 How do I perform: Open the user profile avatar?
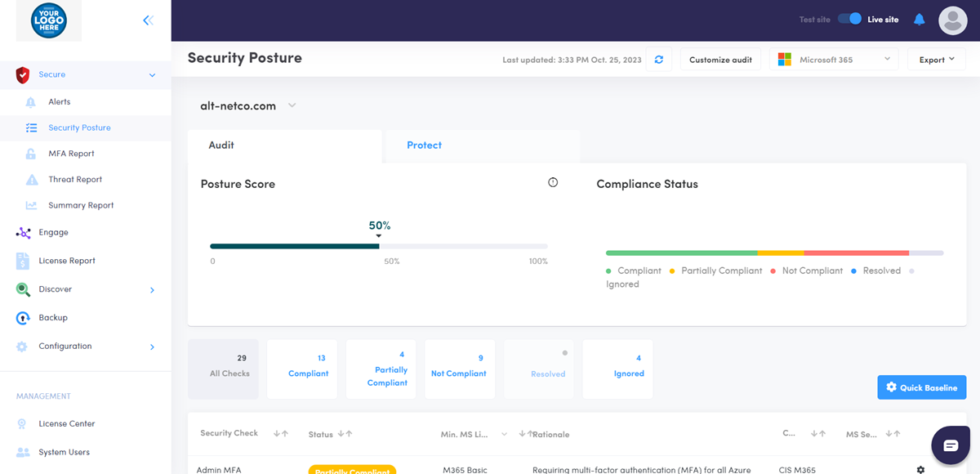[952, 20]
